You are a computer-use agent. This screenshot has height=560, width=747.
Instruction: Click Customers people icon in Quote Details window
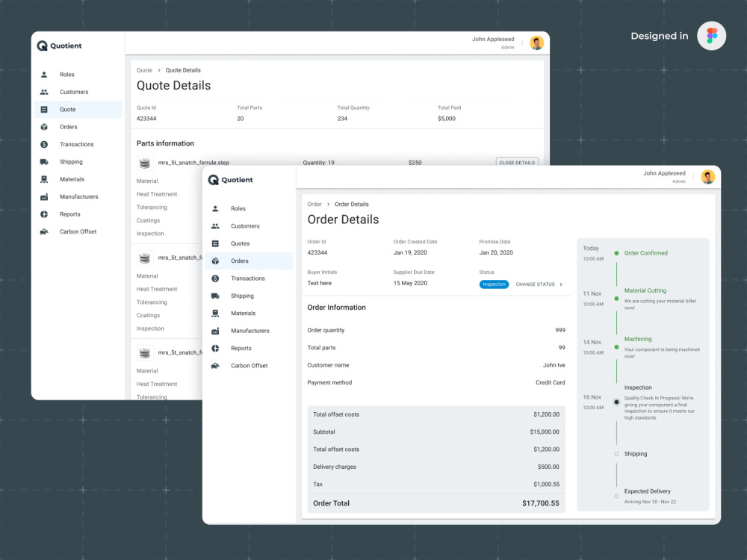[x=44, y=92]
